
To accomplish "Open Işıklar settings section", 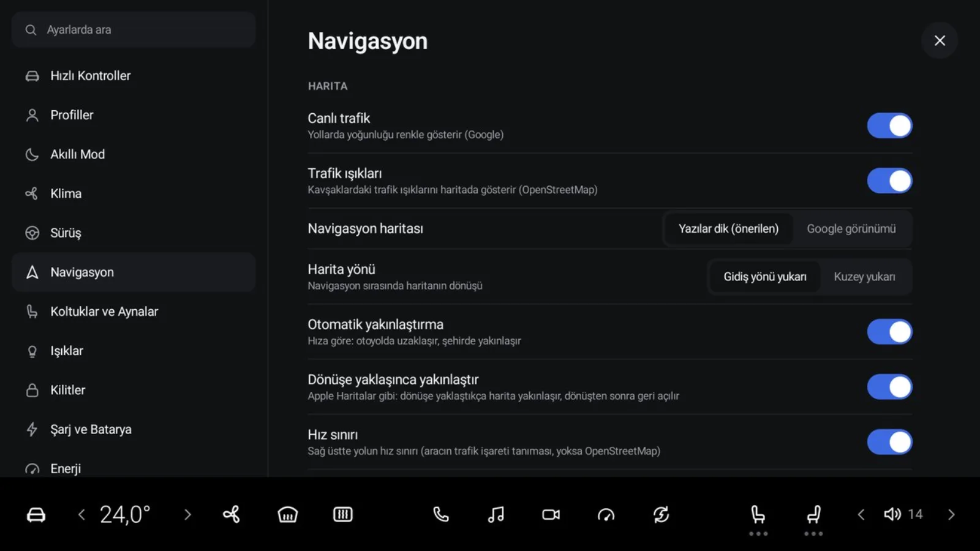I will coord(134,351).
